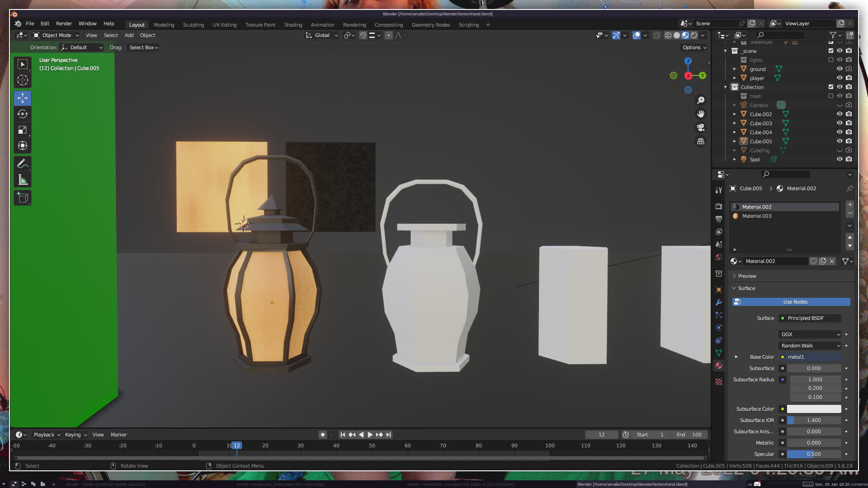Select the Rotate tool in toolbar
Image resolution: width=868 pixels, height=488 pixels.
(23, 114)
